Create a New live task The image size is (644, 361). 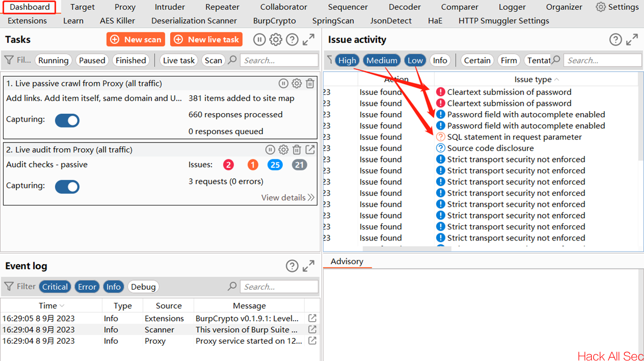coord(206,39)
